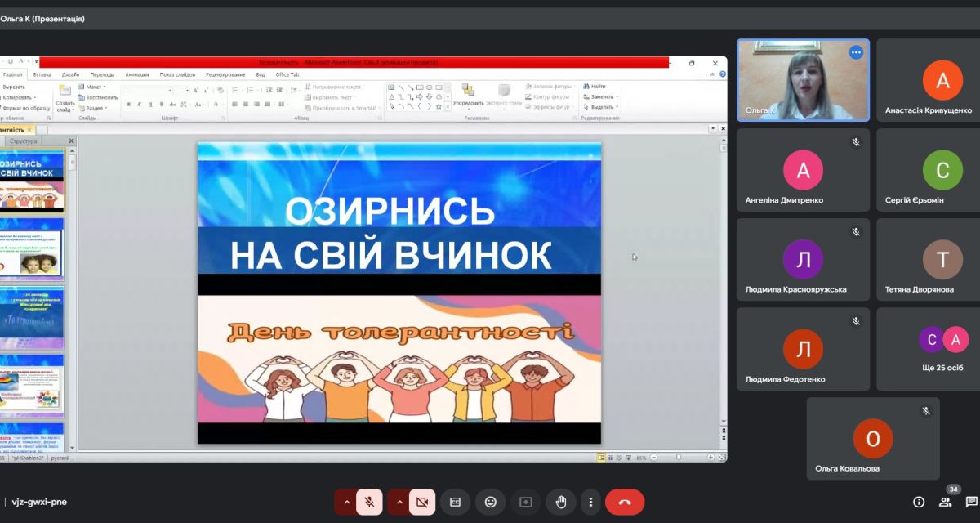Send an emoji reaction
This screenshot has height=523, width=980.
click(490, 502)
